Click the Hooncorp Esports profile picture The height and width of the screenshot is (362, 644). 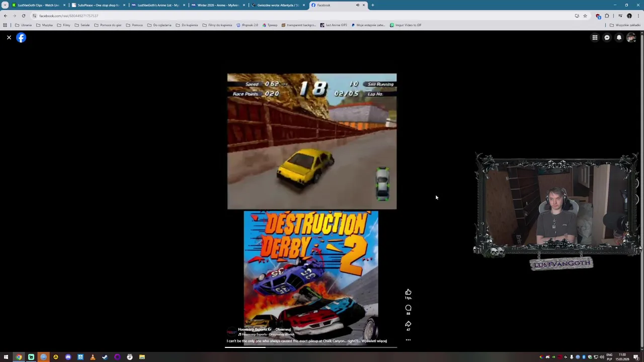tap(231, 331)
